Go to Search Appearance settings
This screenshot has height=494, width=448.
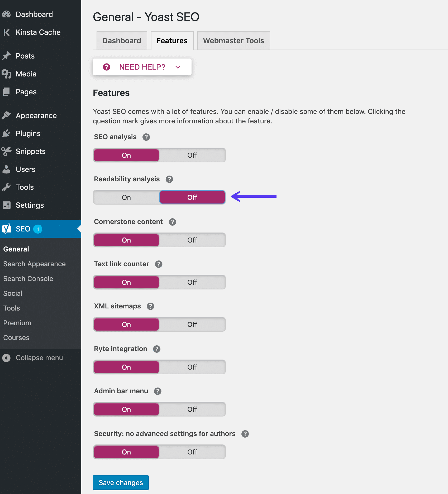click(34, 264)
